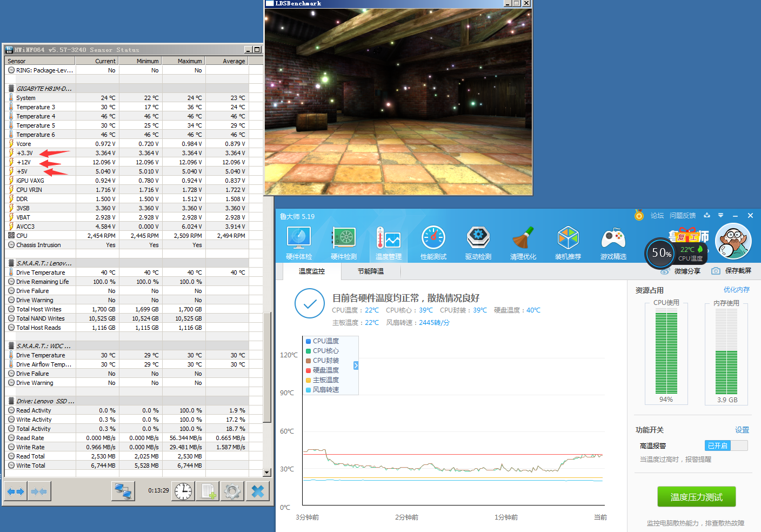The height and width of the screenshot is (532, 761).
Task: Open 问题反馈 feedback link
Action: click(x=683, y=216)
